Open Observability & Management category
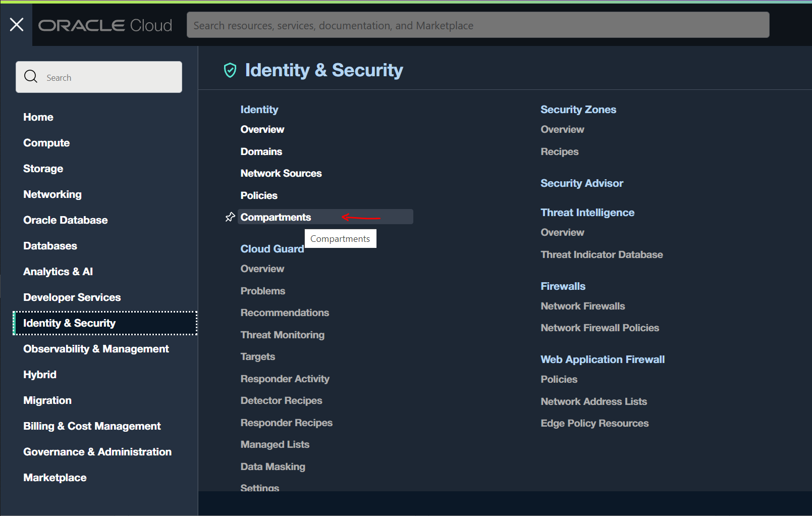Image resolution: width=812 pixels, height=516 pixels. (96, 349)
